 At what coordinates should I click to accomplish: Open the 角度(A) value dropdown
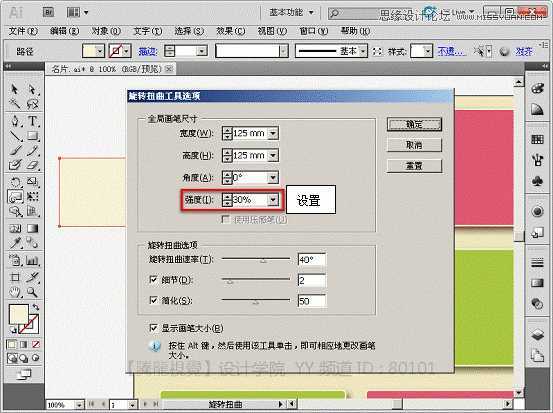pos(273,177)
